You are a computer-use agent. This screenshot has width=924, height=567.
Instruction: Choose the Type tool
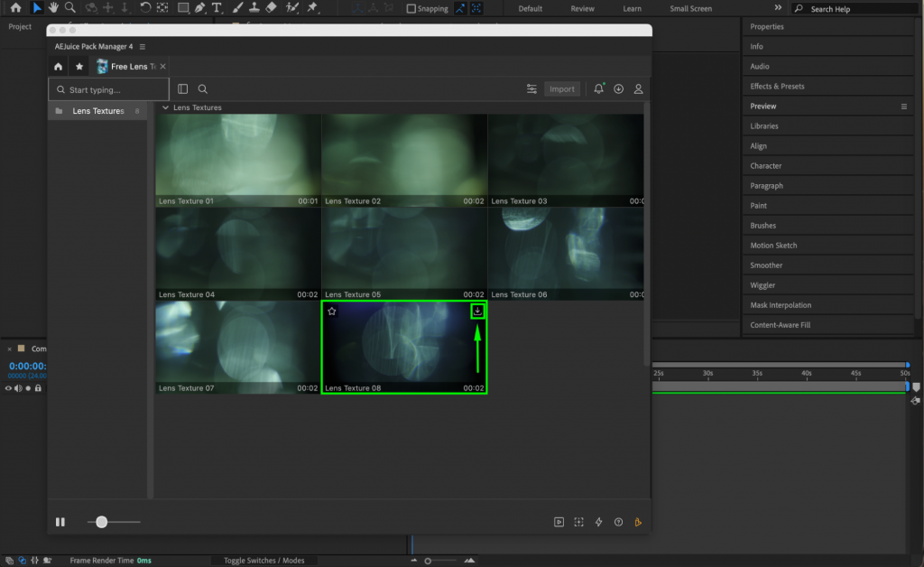click(x=218, y=8)
